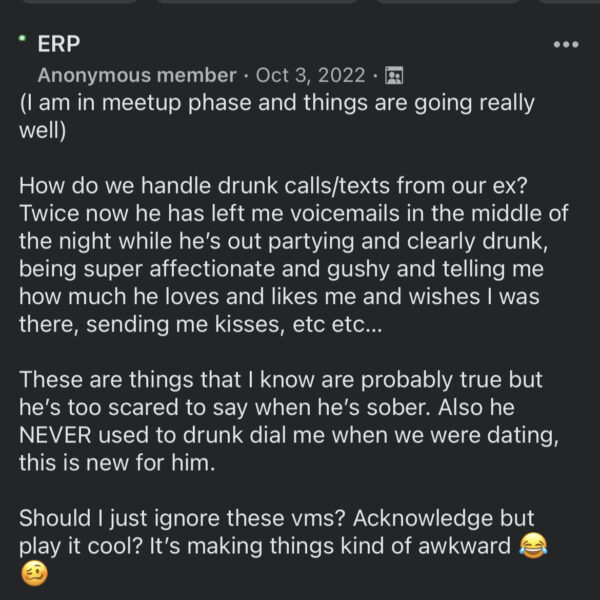
Task: Click the word "voicemails" in the post
Action: (345, 213)
